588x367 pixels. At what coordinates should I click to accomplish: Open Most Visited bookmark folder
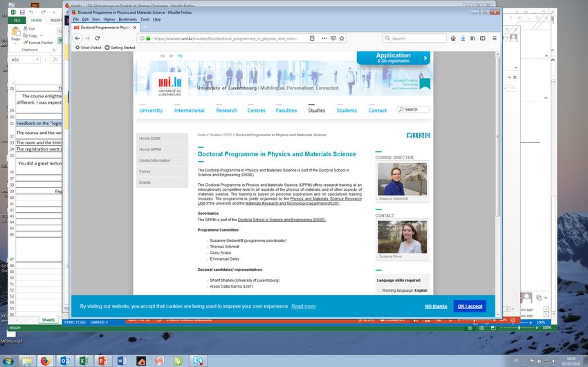pos(88,48)
